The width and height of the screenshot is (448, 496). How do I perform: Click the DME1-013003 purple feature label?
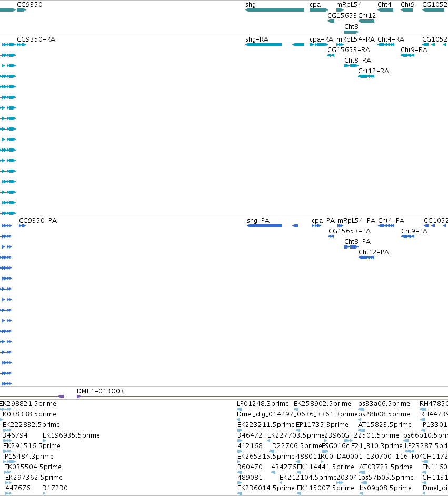[100, 391]
